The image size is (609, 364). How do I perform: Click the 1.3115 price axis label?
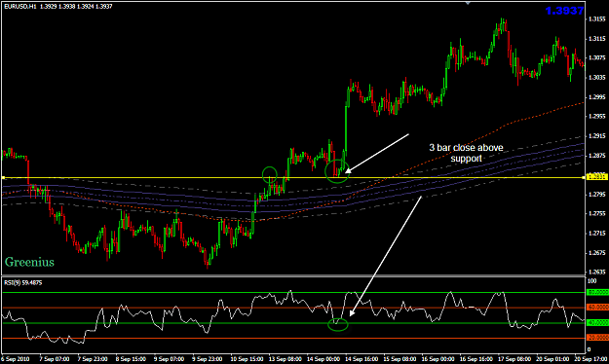pos(597,38)
